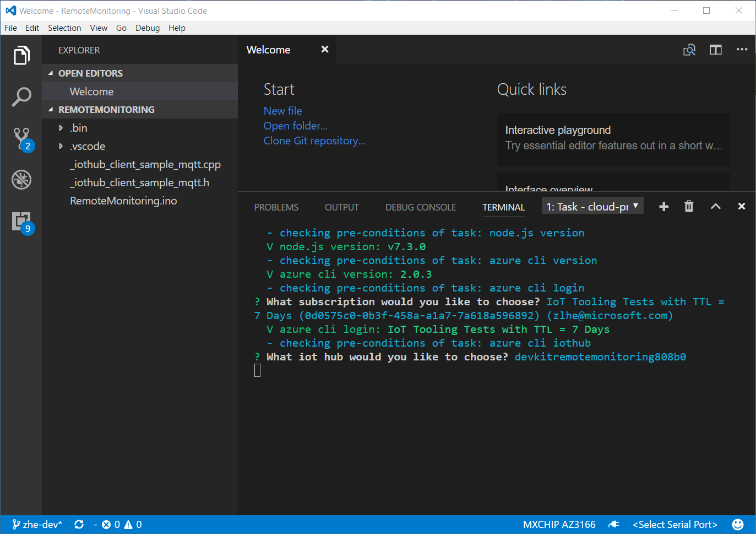Image resolution: width=756 pixels, height=534 pixels.
Task: Open the Go menu
Action: tap(121, 28)
